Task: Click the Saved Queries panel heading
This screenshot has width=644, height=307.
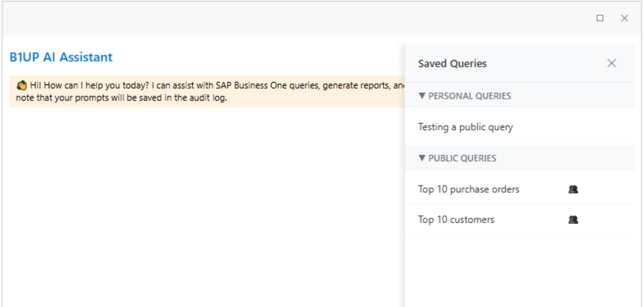Action: click(452, 64)
